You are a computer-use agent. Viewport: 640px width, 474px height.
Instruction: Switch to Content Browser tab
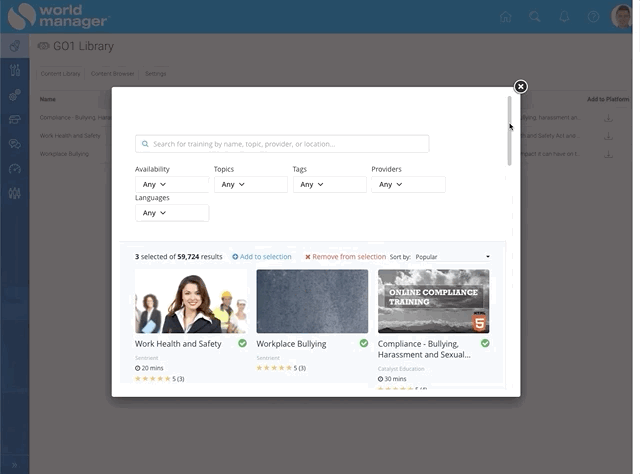pos(112,73)
